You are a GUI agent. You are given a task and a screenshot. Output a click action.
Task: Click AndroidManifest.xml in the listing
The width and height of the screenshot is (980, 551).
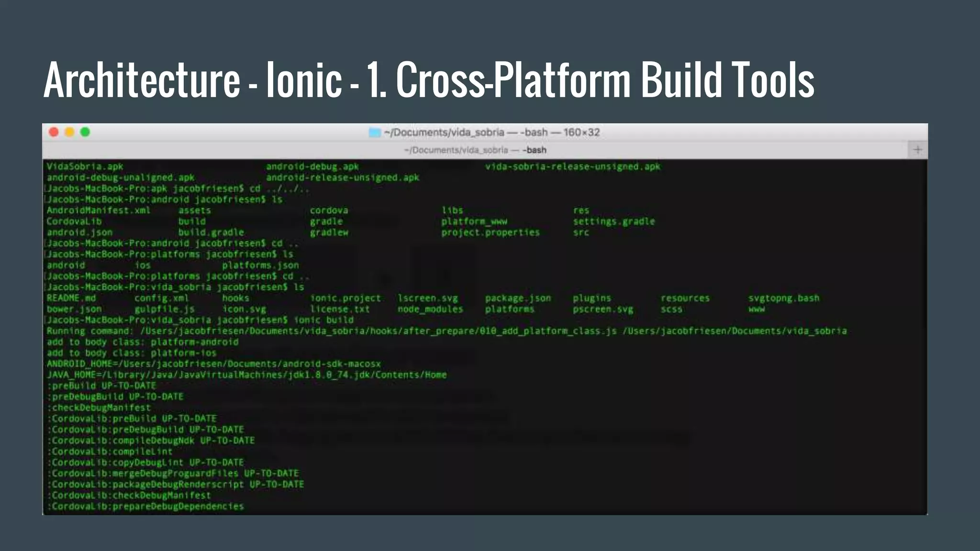click(98, 210)
